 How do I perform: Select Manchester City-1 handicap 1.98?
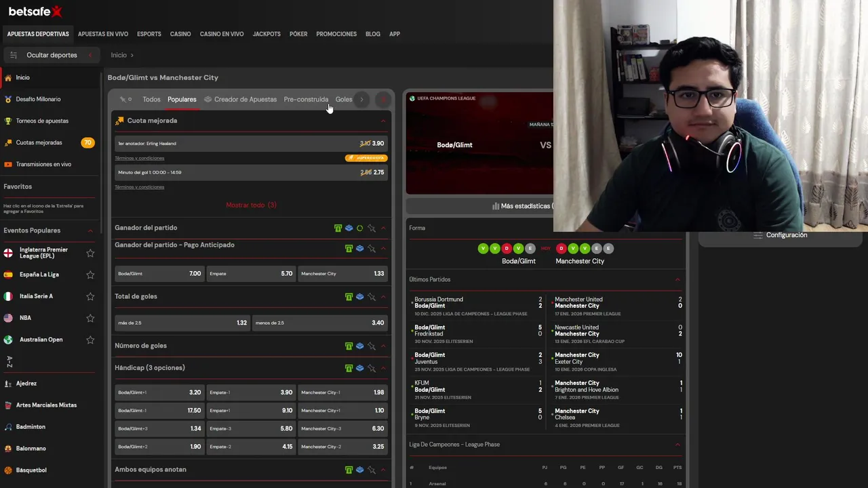coord(342,392)
